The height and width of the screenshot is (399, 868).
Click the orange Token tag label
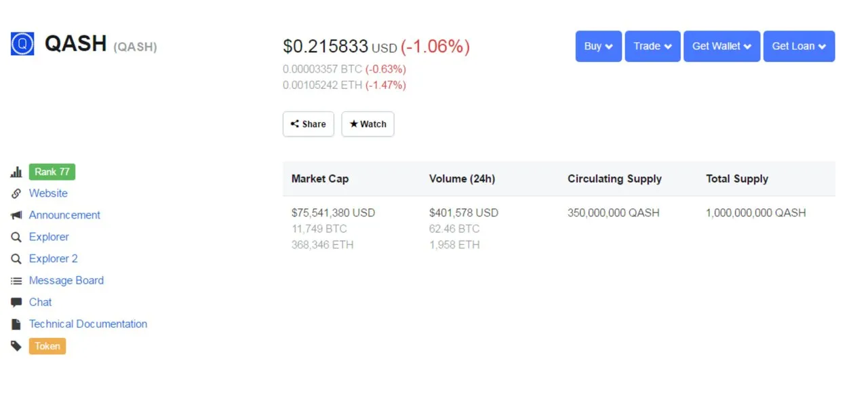tap(47, 346)
